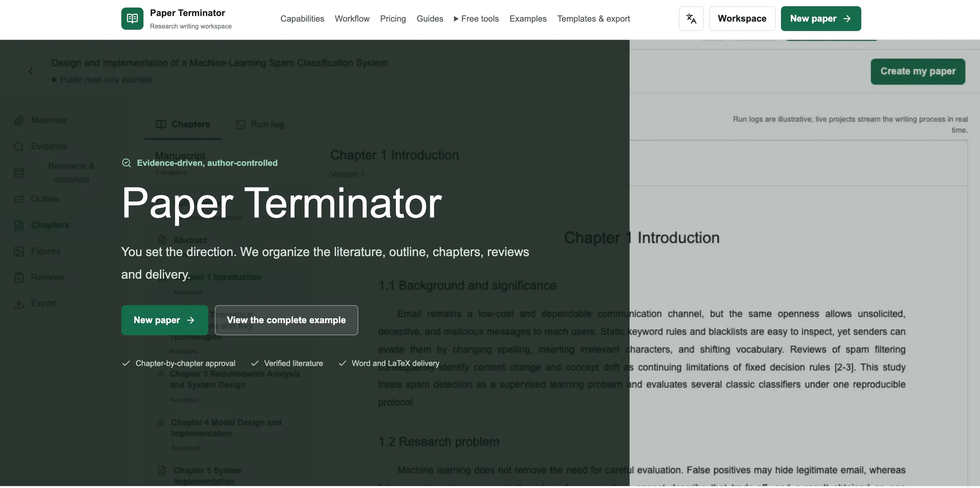Click the New paper button in header

(820, 18)
